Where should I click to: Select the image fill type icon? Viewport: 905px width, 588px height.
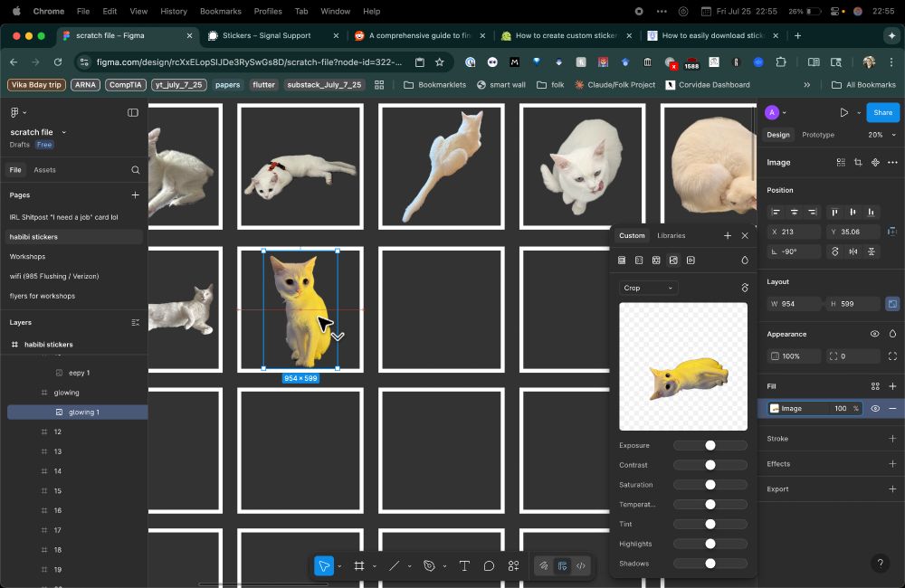coord(673,261)
